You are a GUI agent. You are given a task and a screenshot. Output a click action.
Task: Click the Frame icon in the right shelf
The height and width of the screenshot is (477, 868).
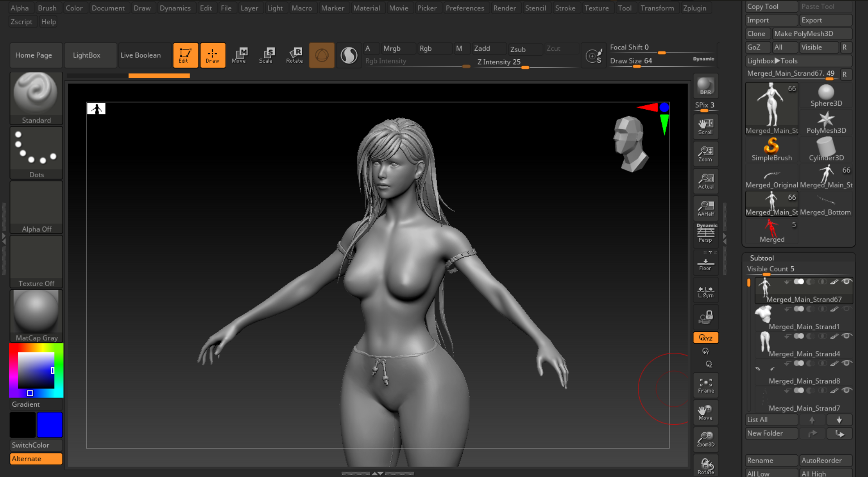(x=705, y=385)
